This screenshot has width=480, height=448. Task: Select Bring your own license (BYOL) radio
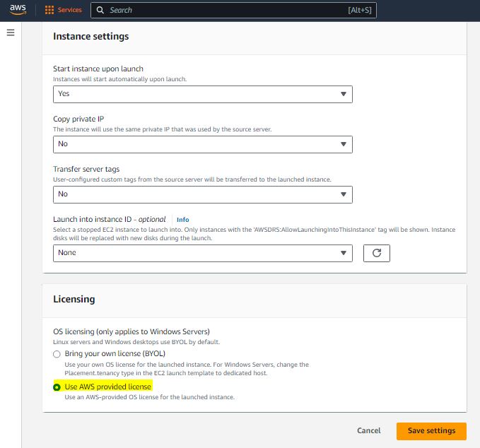point(57,353)
